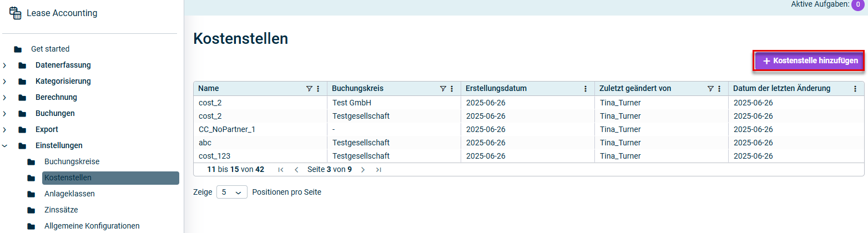Expand the Datenerfassung tree node
This screenshot has height=233, width=868.
pos(5,65)
